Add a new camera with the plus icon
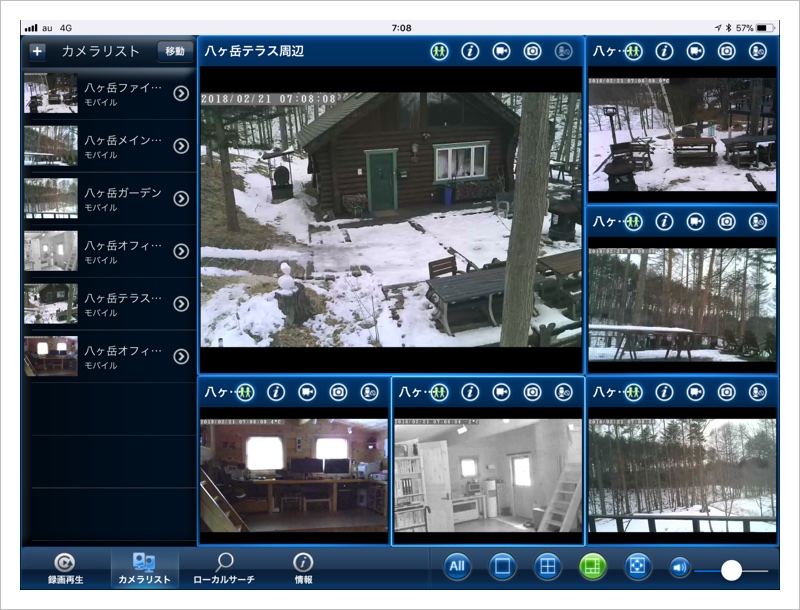 (x=37, y=51)
